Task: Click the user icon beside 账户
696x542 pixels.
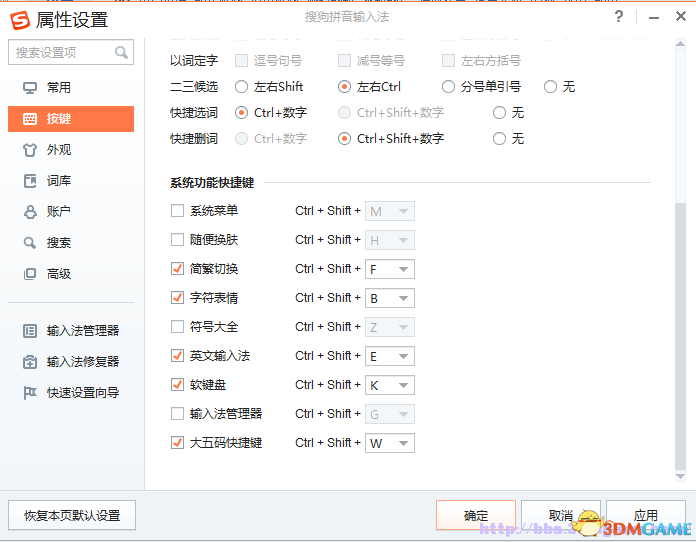Action: [30, 212]
